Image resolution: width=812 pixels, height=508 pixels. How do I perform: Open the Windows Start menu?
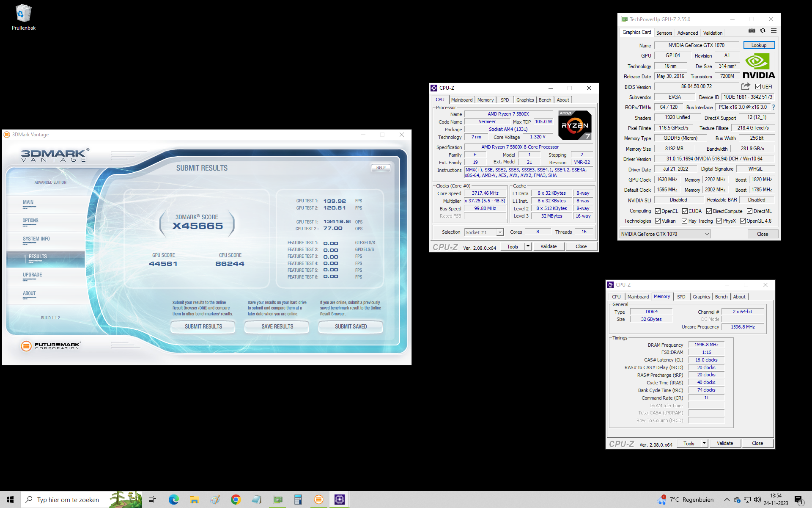click(x=10, y=500)
